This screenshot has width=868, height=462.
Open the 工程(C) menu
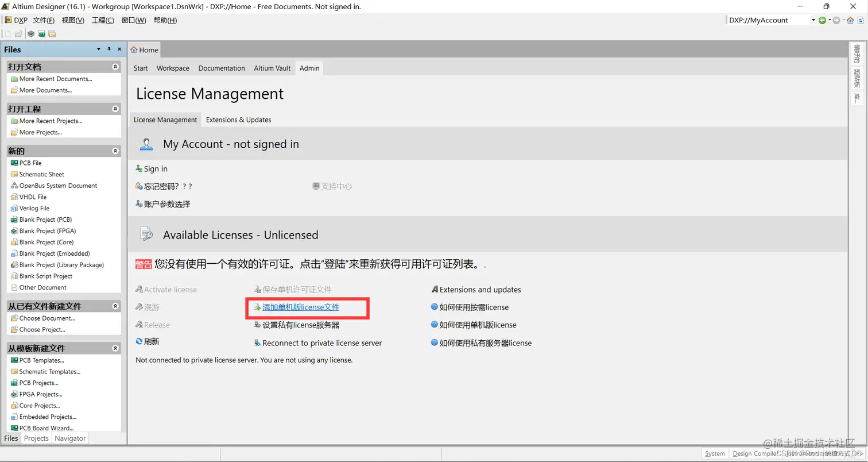103,20
